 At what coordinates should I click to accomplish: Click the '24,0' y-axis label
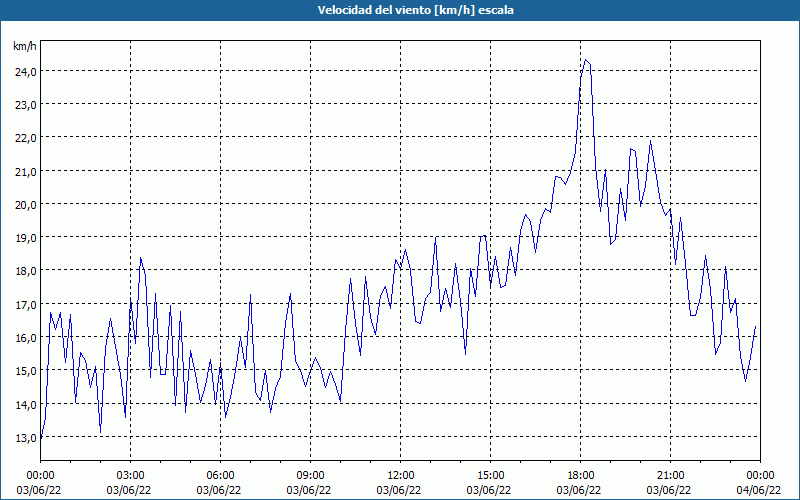[x=26, y=71]
